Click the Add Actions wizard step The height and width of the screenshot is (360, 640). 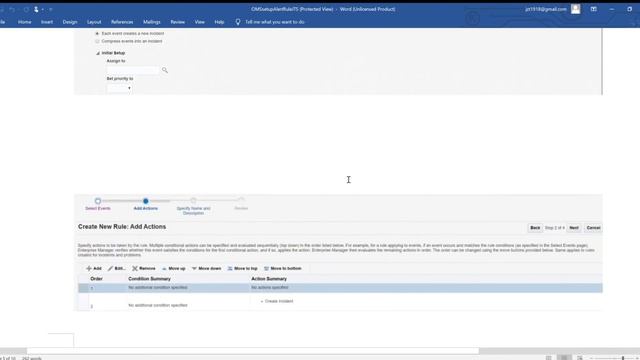(x=146, y=204)
